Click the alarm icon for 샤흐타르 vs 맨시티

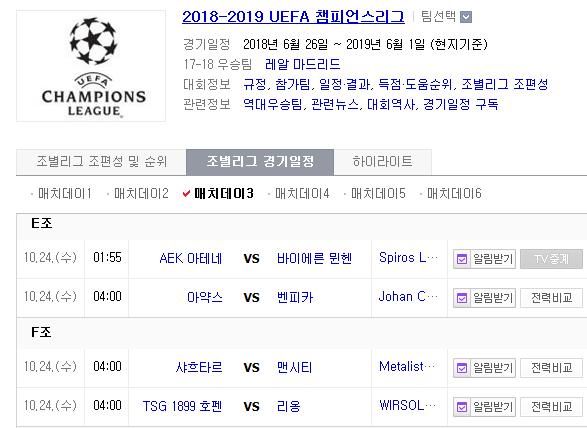[462, 368]
